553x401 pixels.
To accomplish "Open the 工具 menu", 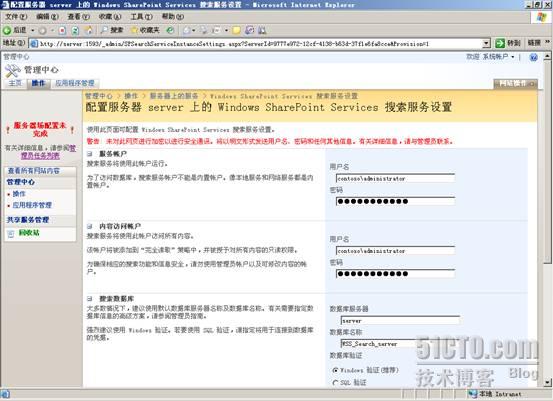I will point(141,17).
